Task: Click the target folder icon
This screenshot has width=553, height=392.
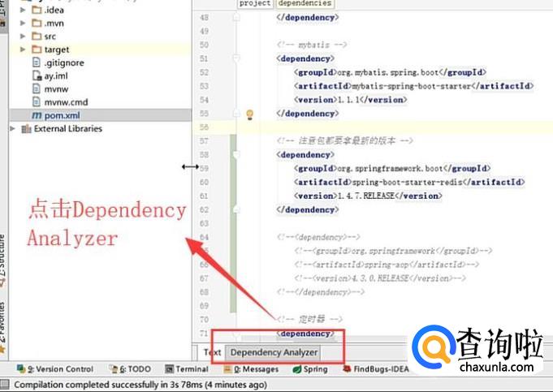Action: coord(37,50)
